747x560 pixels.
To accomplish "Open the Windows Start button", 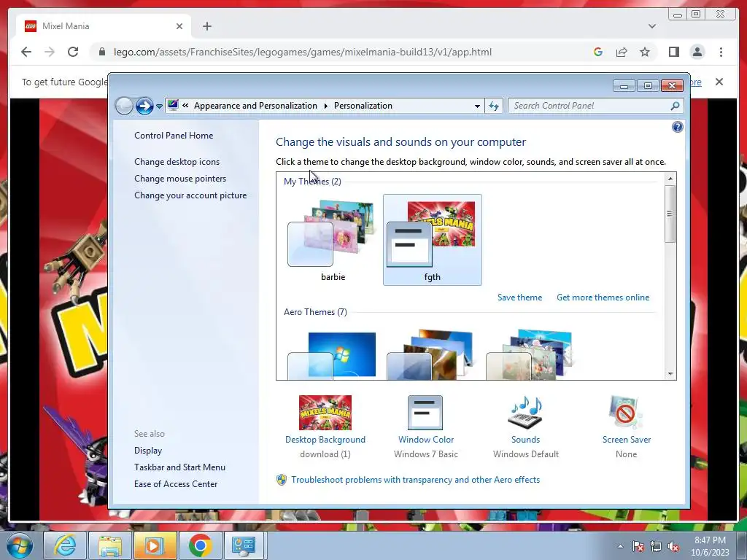I will pyautogui.click(x=20, y=545).
